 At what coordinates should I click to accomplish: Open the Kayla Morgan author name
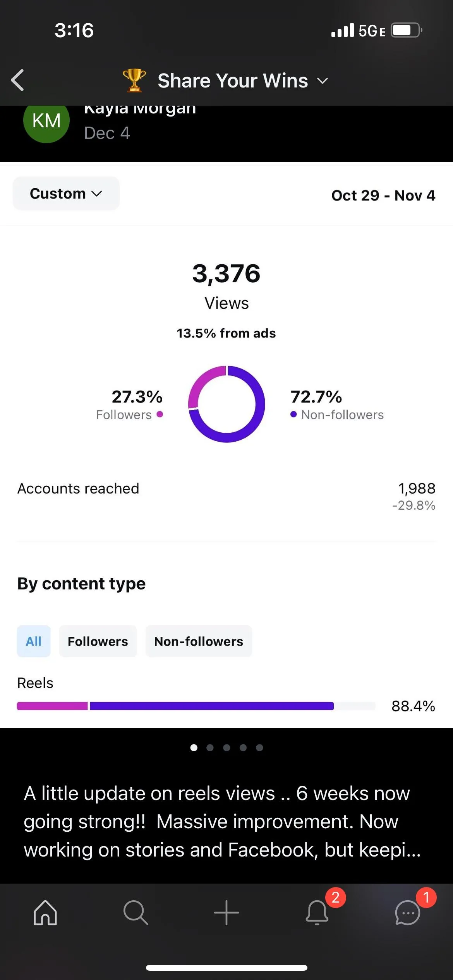(x=140, y=109)
